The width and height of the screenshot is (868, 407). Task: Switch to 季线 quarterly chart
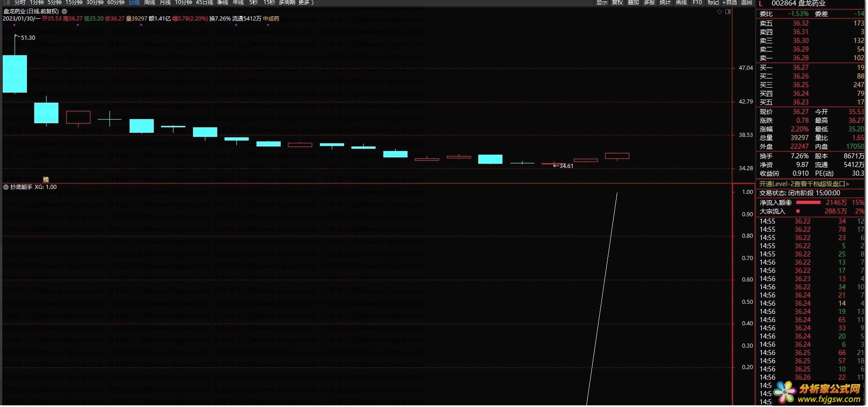point(223,2)
